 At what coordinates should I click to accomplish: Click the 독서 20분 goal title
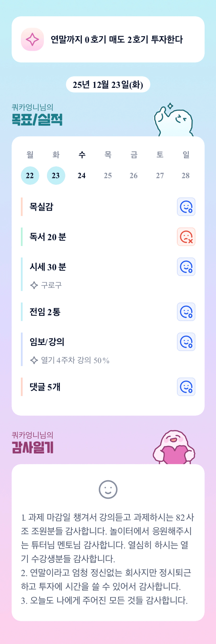click(x=48, y=237)
